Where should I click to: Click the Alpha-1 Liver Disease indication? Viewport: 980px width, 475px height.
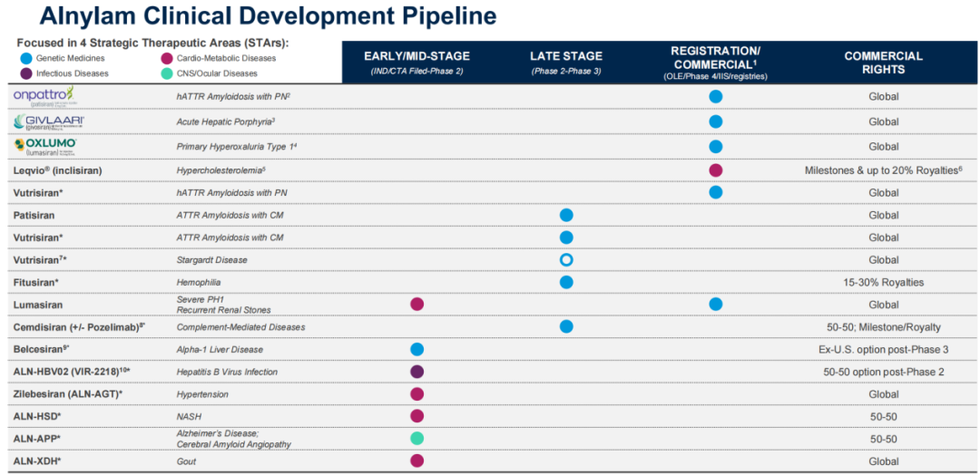pyautogui.click(x=220, y=350)
